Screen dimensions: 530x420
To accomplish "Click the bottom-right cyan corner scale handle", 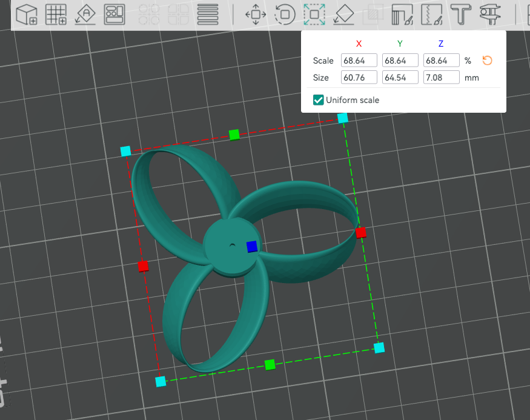I will [379, 348].
